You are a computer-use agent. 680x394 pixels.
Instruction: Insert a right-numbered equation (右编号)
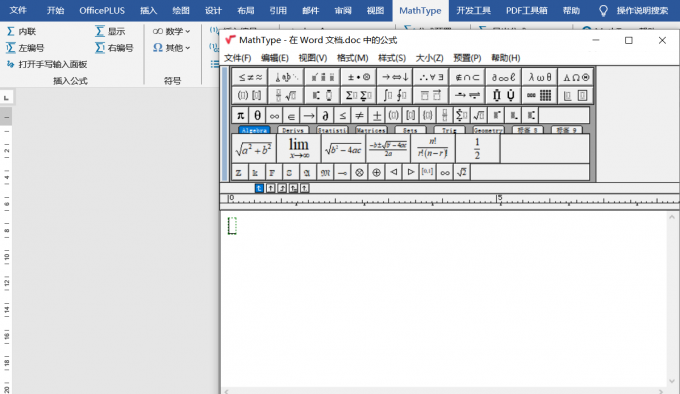click(x=114, y=48)
